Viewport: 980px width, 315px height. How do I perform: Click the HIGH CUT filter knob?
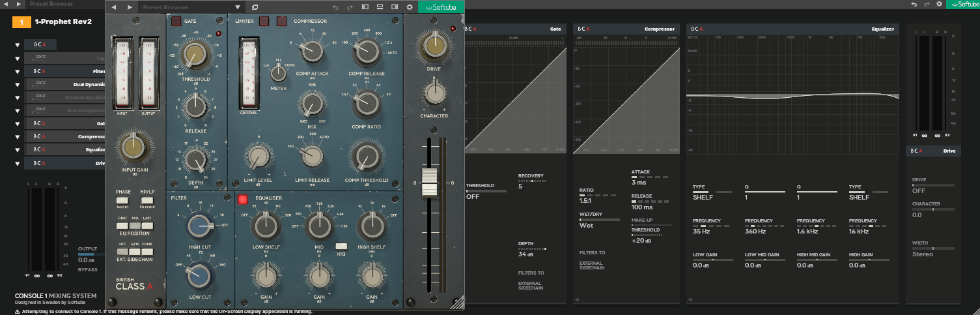(x=200, y=226)
